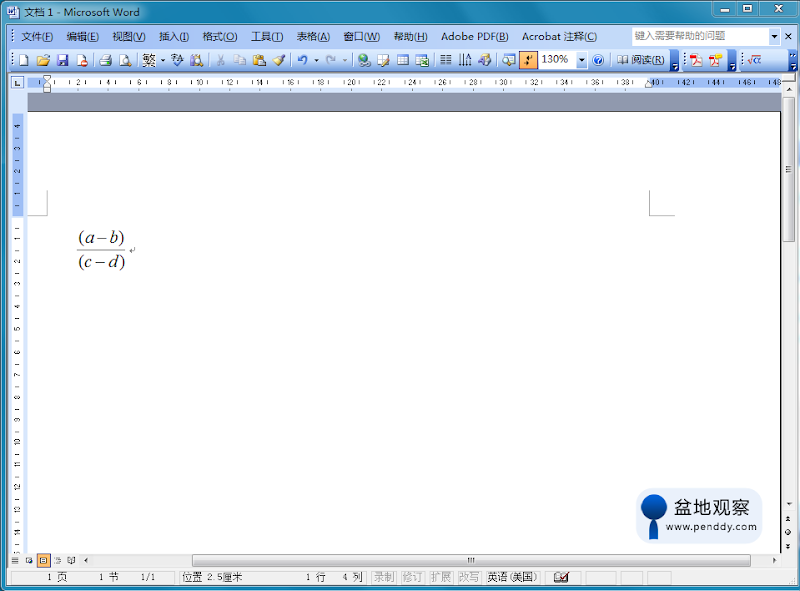Open the Adobe PDF(B) menu
Screen dimensions: 800x591
tap(475, 37)
